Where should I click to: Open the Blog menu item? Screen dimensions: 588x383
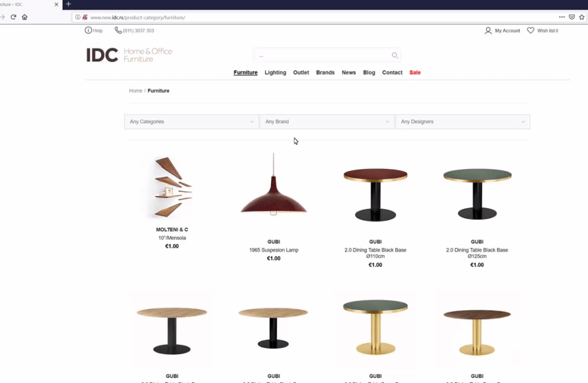click(369, 73)
